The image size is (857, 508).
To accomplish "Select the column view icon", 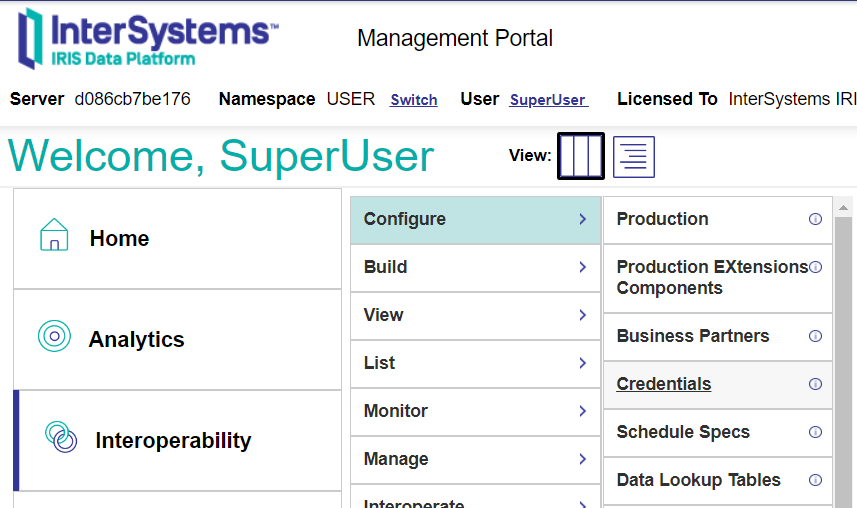I will click(580, 157).
